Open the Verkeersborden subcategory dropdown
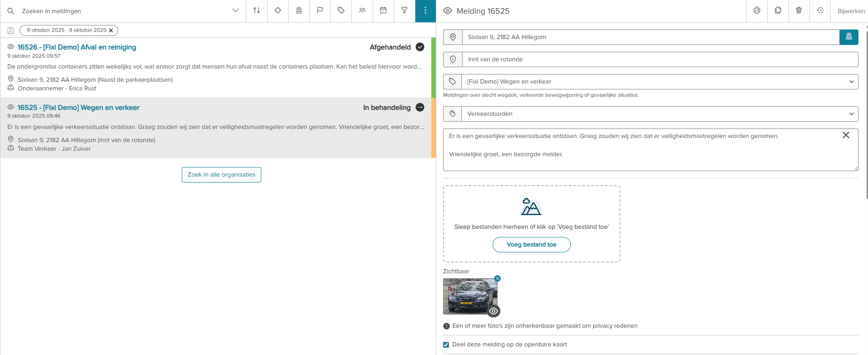 (659, 114)
